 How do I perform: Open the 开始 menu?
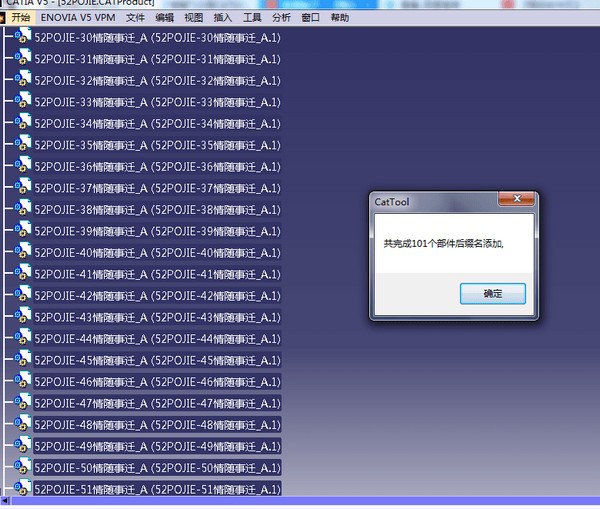21,18
